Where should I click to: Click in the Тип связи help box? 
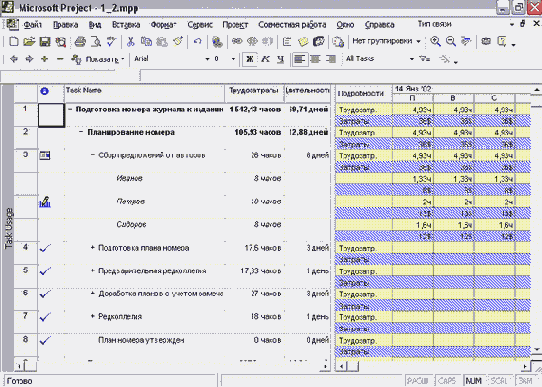[461, 24]
